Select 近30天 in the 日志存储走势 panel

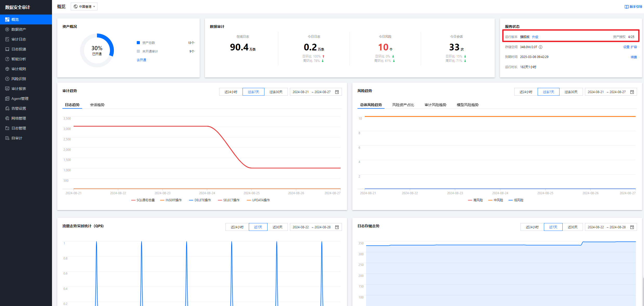[573, 227]
